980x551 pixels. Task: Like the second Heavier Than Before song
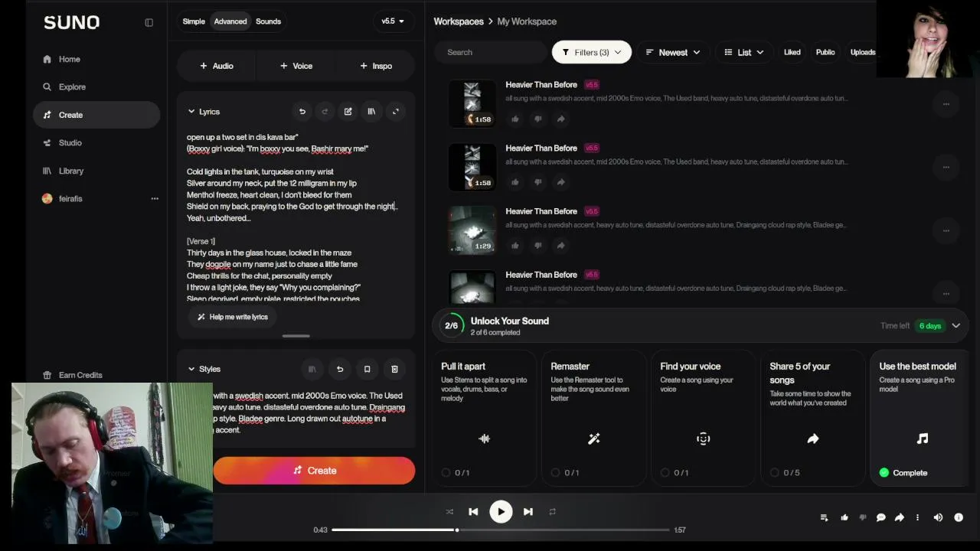515,182
